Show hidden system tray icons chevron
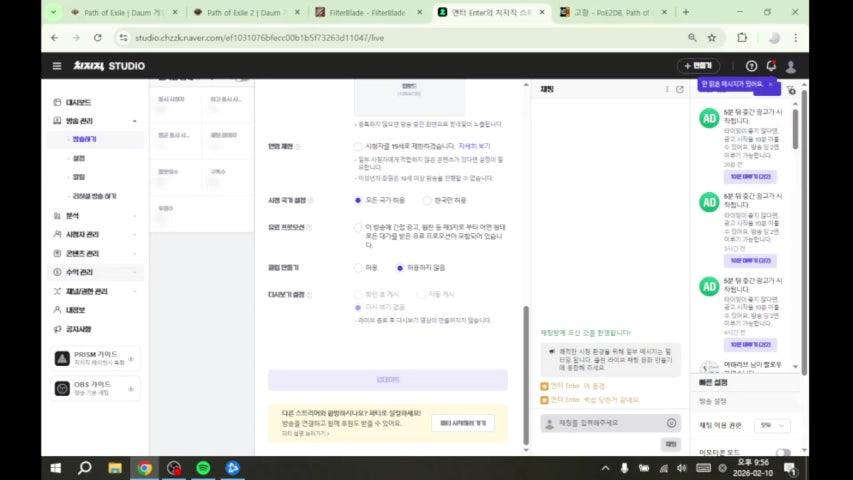This screenshot has height=480, width=853. click(x=605, y=468)
